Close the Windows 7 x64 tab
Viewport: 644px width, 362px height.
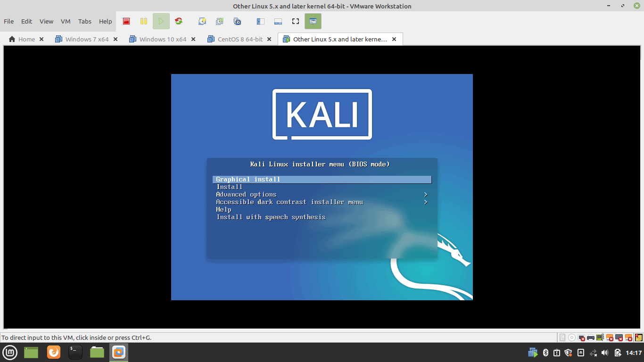(116, 39)
